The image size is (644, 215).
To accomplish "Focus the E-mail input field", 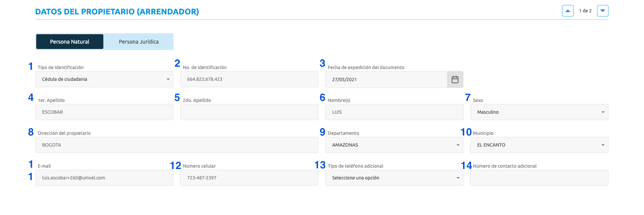I will [104, 178].
